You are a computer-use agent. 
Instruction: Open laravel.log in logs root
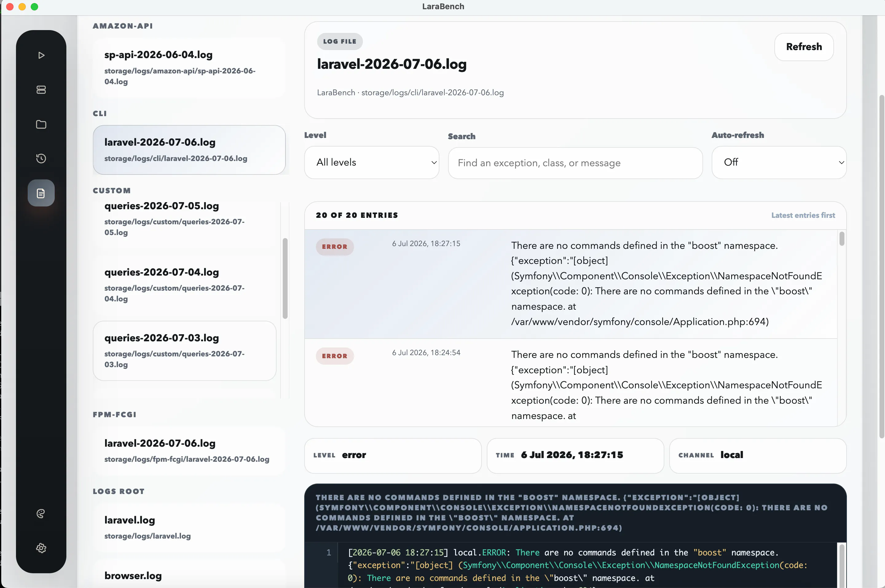pyautogui.click(x=189, y=527)
